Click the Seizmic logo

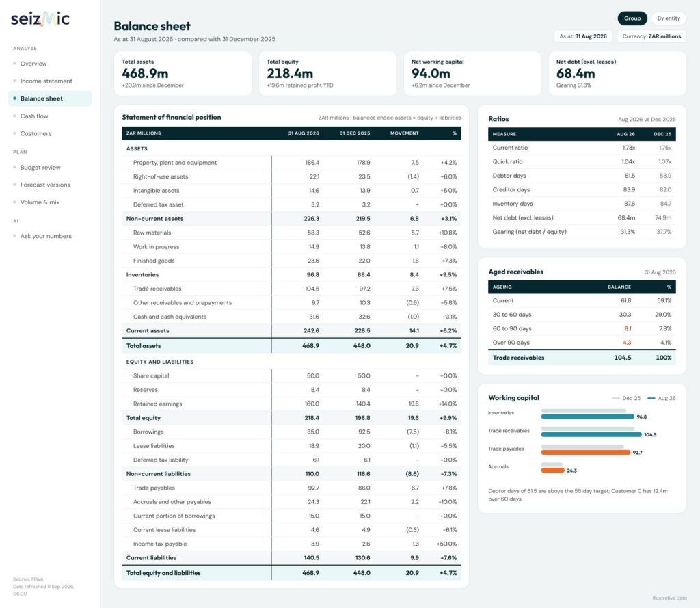(x=40, y=18)
